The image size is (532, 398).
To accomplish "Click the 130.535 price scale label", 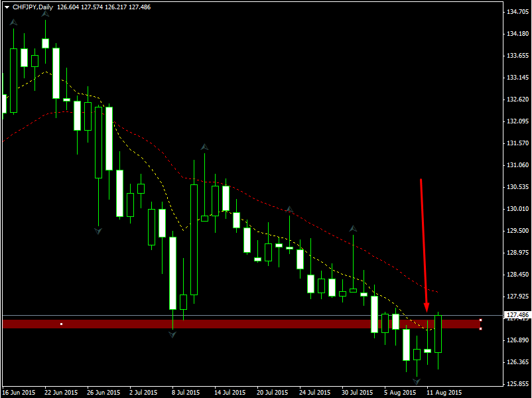I will click(x=518, y=187).
